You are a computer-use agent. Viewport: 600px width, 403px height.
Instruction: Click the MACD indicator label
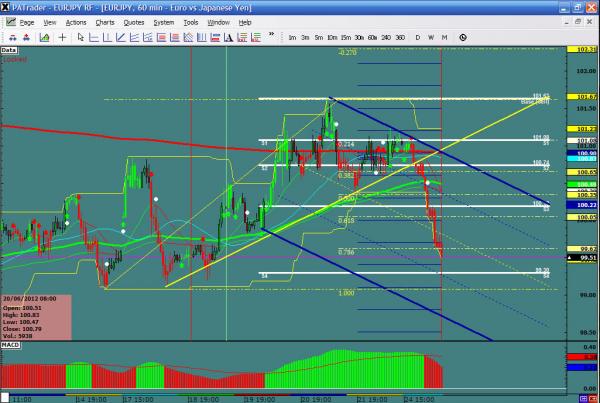[11, 343]
